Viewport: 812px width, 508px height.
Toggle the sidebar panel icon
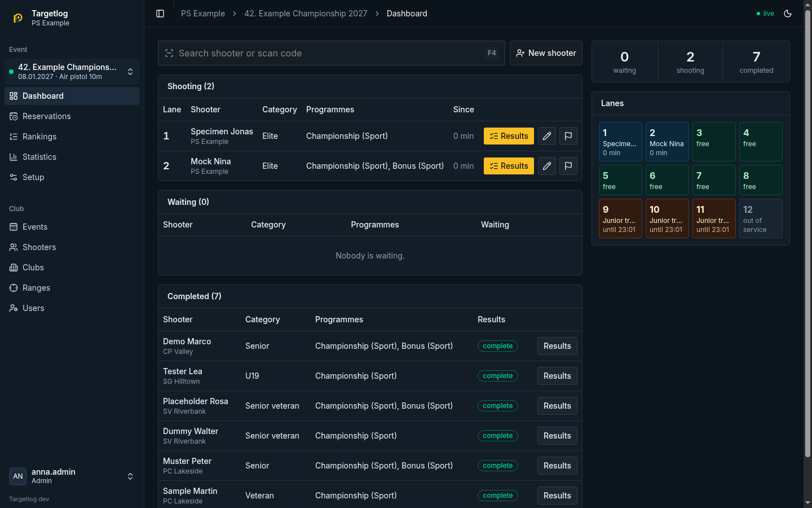click(160, 14)
